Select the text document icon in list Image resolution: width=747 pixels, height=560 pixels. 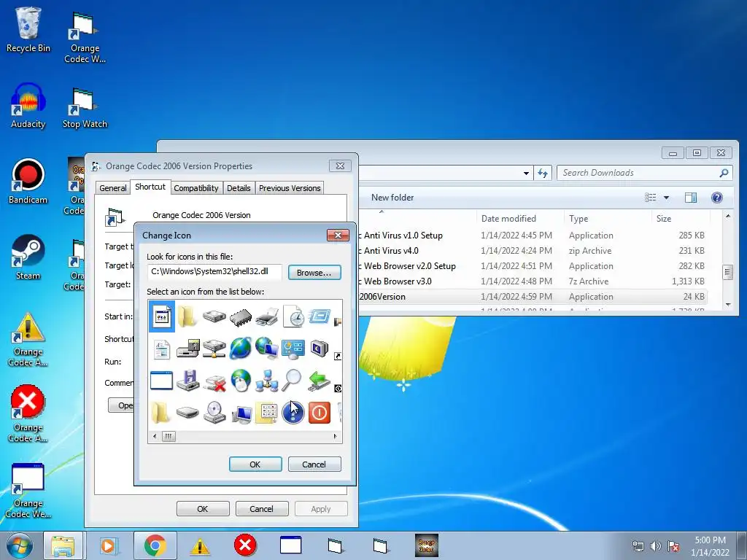click(x=161, y=349)
